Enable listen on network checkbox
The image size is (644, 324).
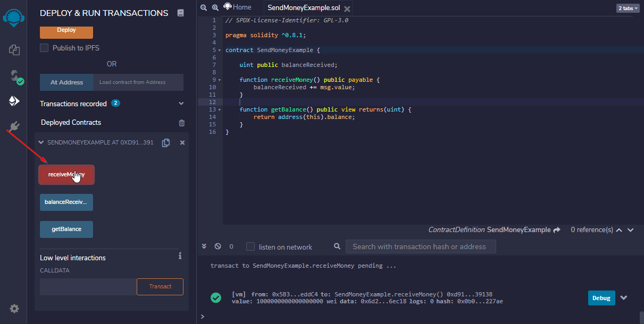tap(250, 246)
